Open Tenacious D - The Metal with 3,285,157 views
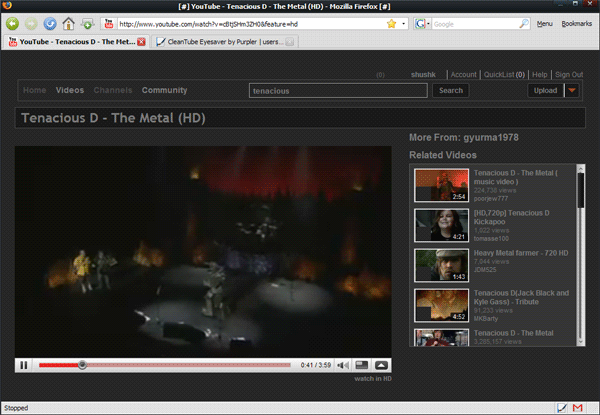 [x=514, y=333]
